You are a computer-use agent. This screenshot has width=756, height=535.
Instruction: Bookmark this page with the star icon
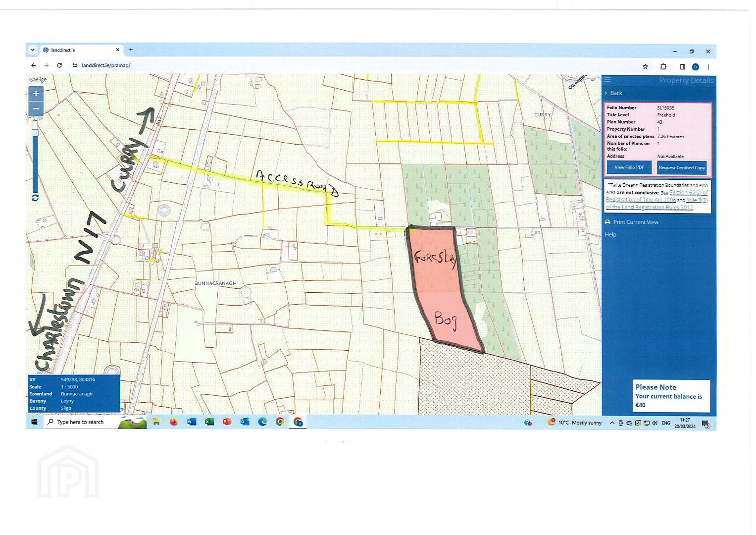tap(645, 66)
